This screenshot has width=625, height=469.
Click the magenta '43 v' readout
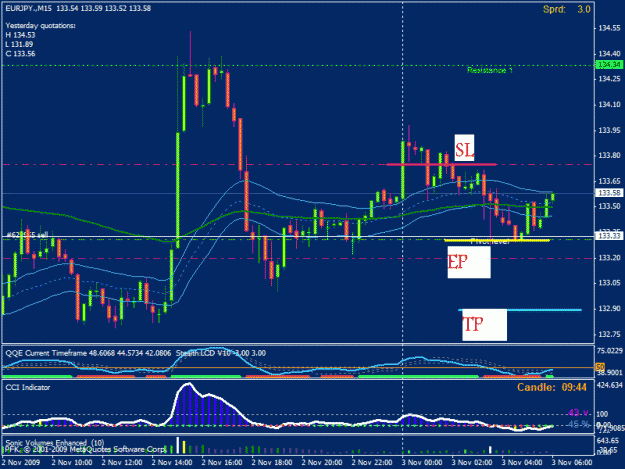click(578, 413)
